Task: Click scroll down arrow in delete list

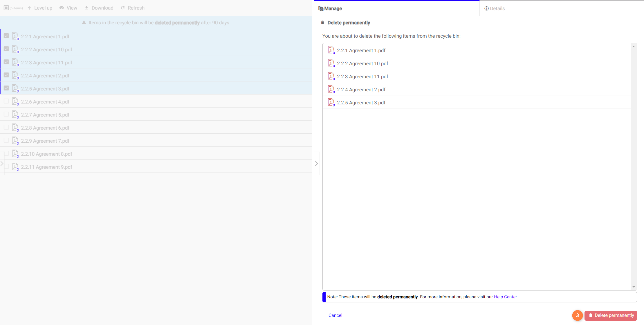Action: point(634,287)
